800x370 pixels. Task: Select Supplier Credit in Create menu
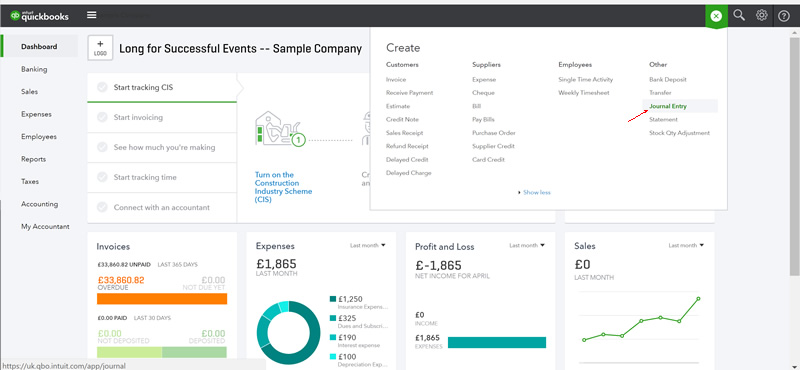[x=493, y=146]
